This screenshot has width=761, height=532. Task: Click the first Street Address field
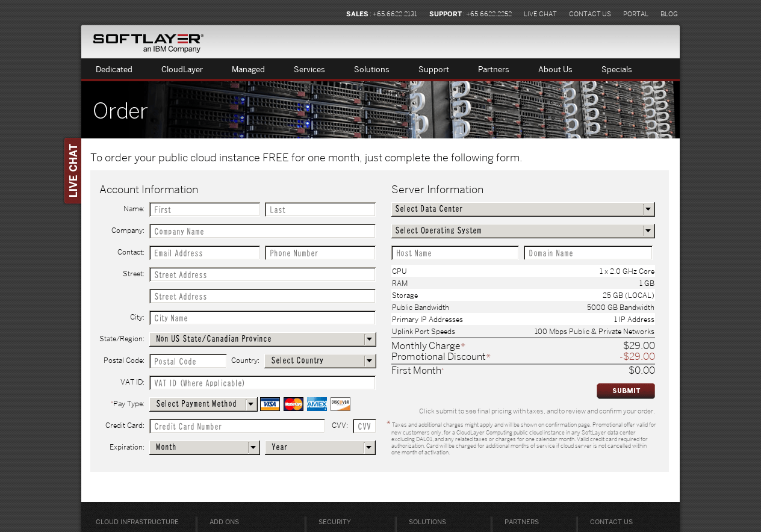click(x=262, y=274)
